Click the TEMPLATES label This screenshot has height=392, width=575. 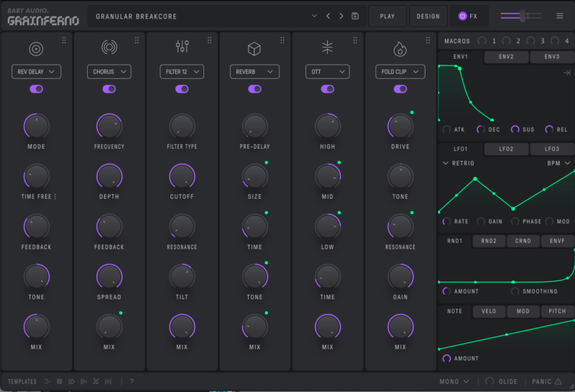click(22, 381)
